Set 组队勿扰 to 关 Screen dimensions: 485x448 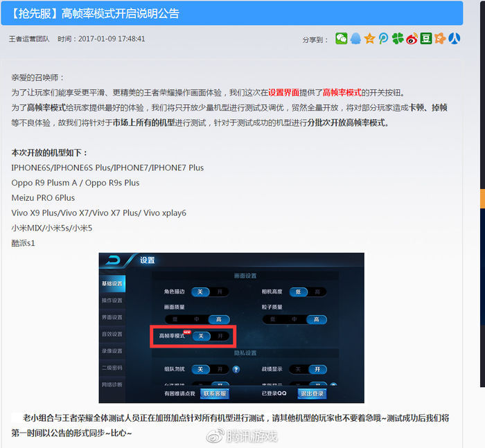[x=200, y=369]
